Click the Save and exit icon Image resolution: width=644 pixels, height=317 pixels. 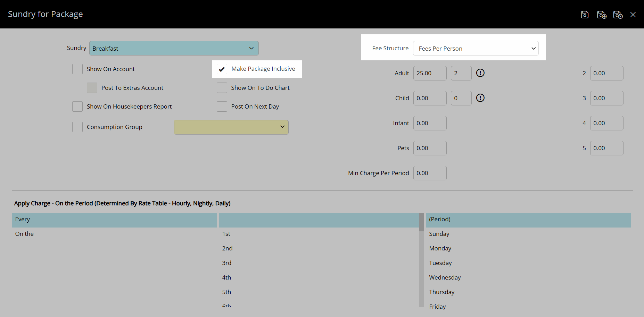pyautogui.click(x=618, y=15)
